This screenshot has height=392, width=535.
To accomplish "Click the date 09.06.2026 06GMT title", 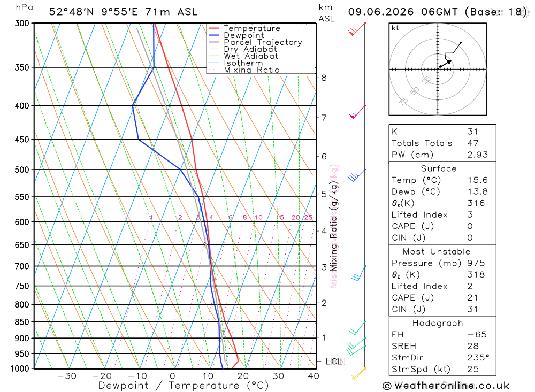I will [403, 12].
